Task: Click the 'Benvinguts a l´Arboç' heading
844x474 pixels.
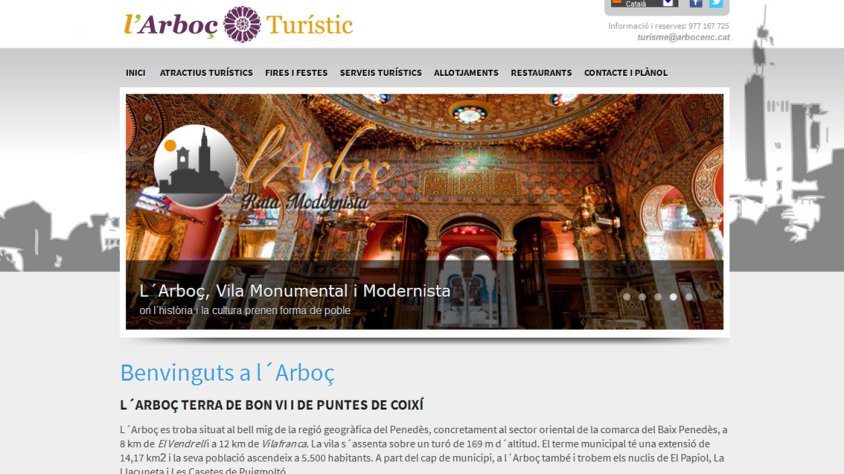Action: [x=227, y=372]
